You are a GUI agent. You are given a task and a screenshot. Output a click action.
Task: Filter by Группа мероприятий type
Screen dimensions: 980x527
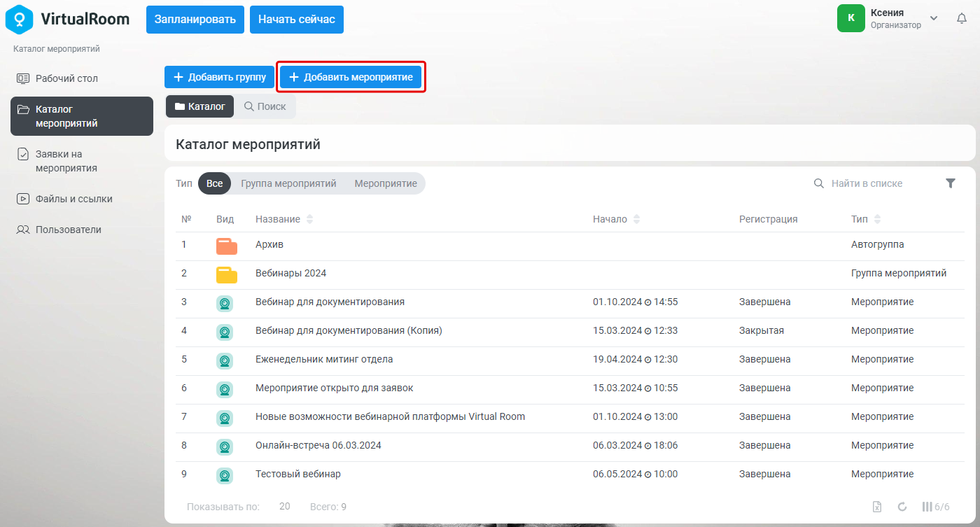coord(288,183)
